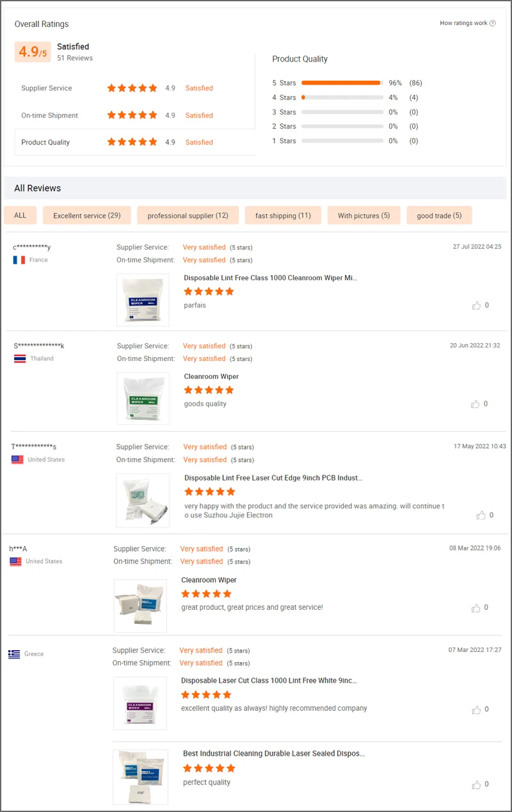Select the good trade (5) filter

(439, 216)
